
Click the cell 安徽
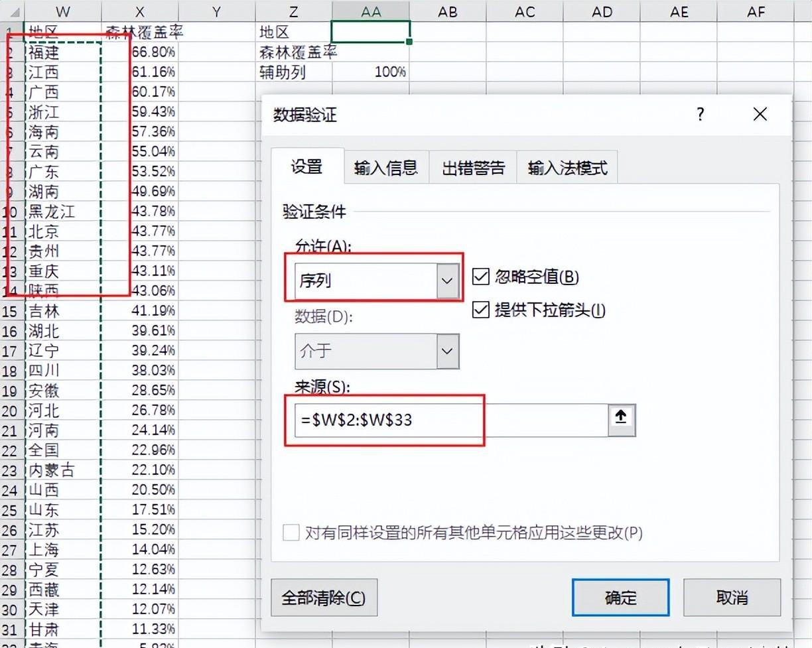63,390
